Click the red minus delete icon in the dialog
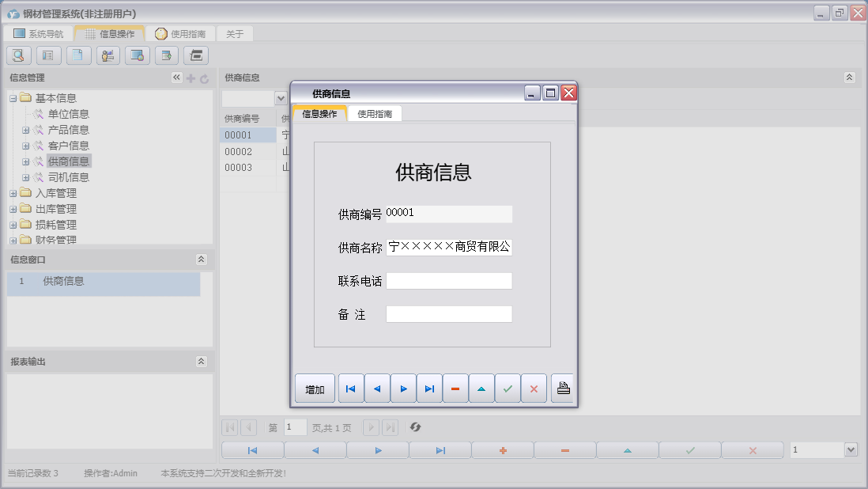This screenshot has height=489, width=868. pos(455,388)
